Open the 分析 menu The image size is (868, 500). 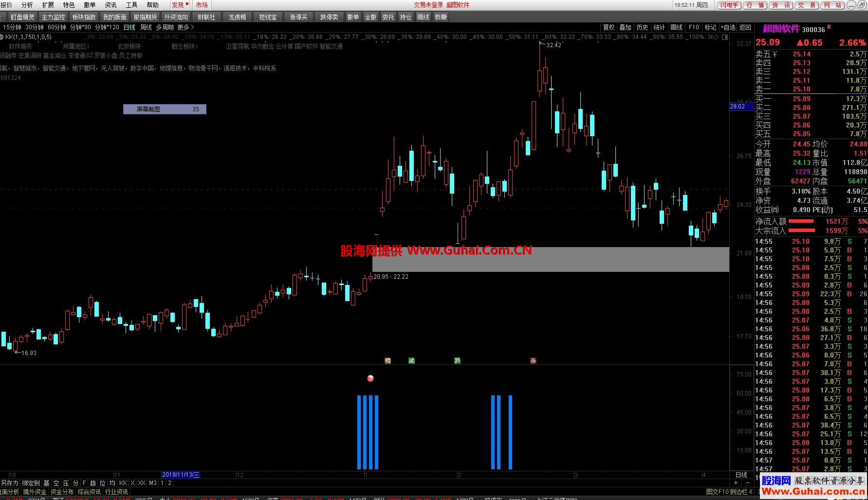pyautogui.click(x=27, y=5)
